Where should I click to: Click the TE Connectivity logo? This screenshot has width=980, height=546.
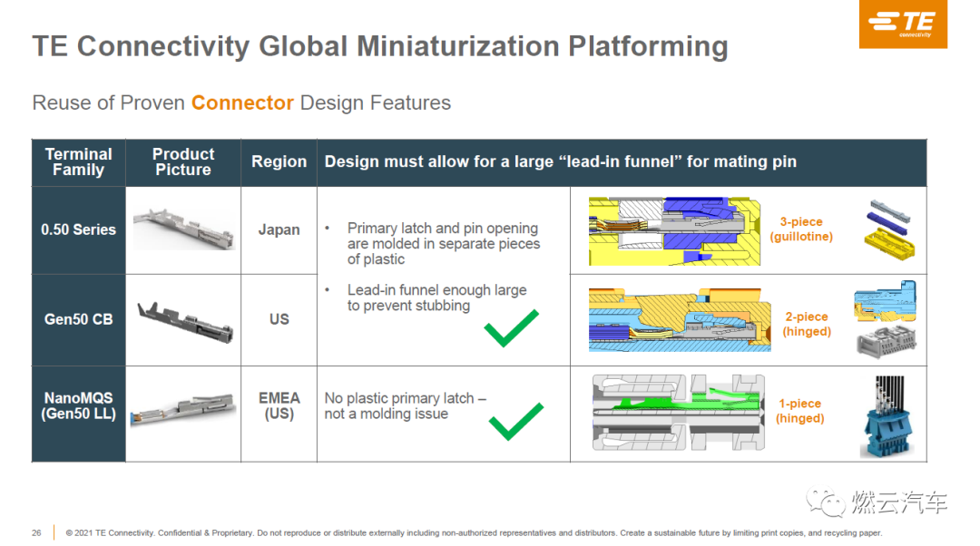pyautogui.click(x=903, y=24)
